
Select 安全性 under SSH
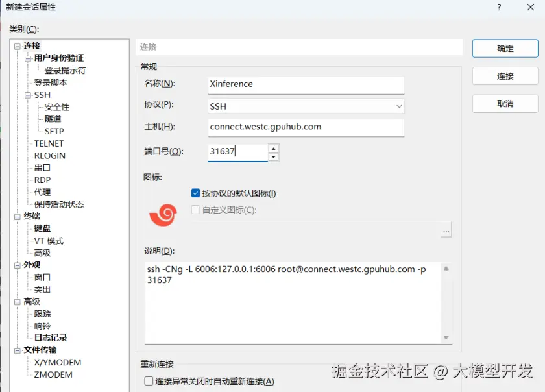[x=57, y=107]
